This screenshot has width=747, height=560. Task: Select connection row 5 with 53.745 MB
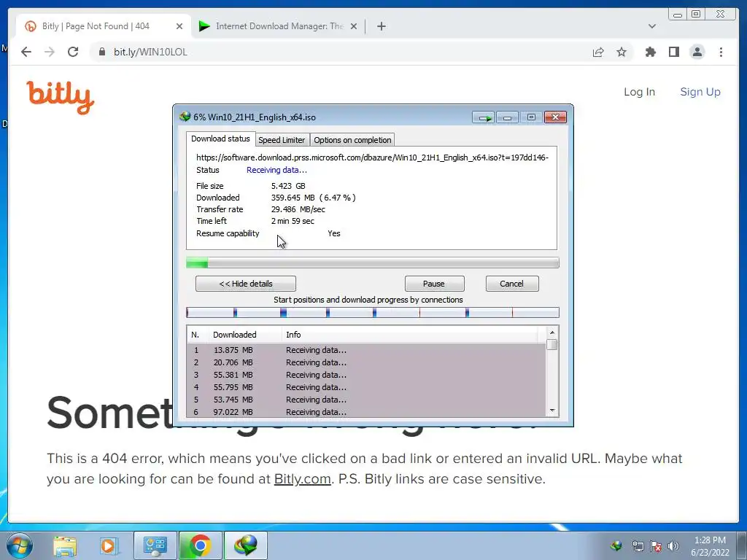(x=366, y=400)
